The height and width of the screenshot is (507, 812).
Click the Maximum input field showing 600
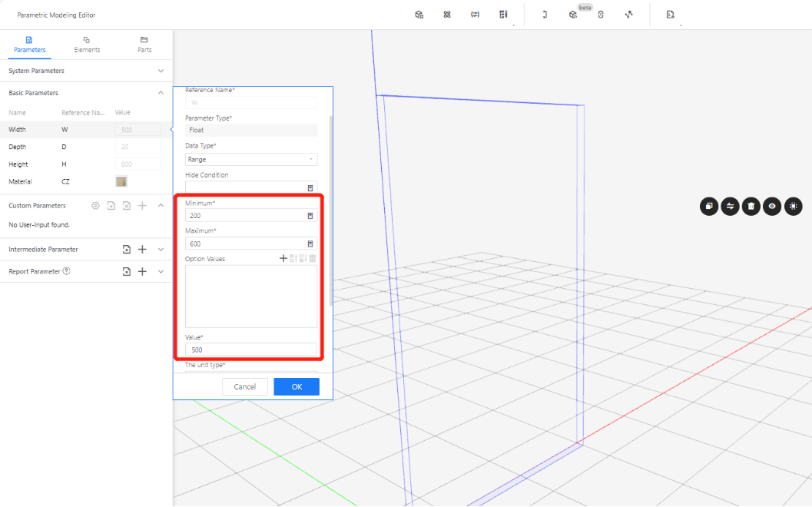(x=246, y=244)
